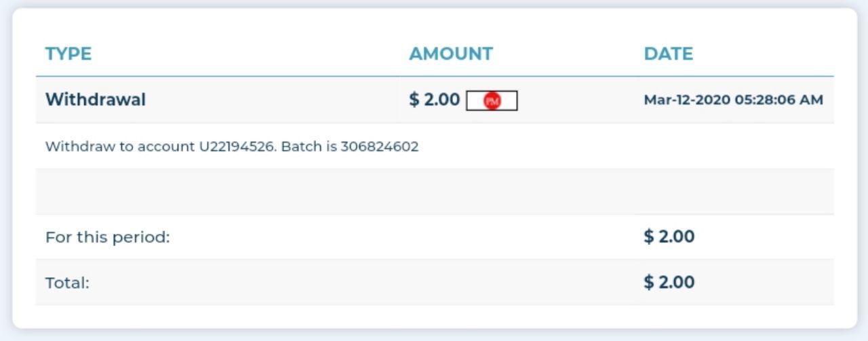
Task: Click the batch number 306824602
Action: click(x=380, y=146)
